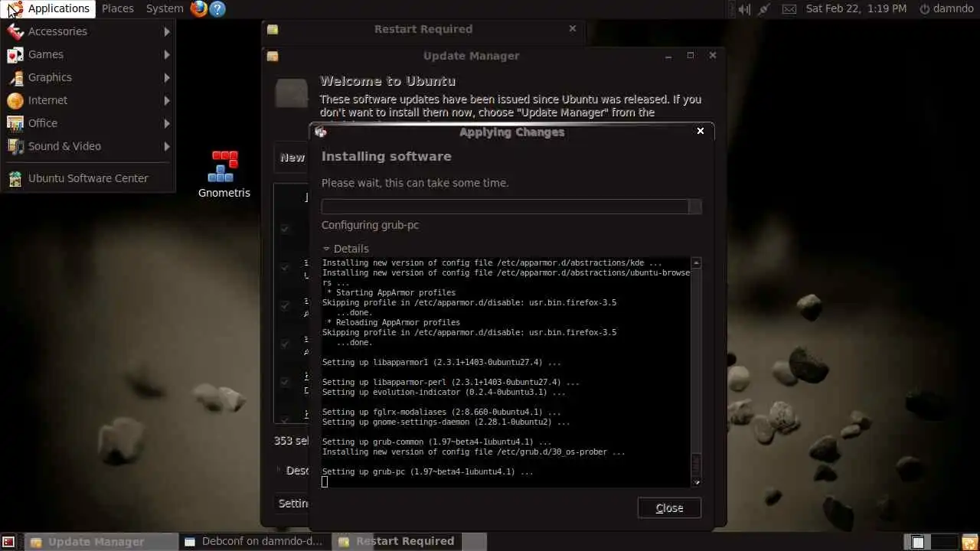Click the 'Installing software' heading
This screenshot has width=980, height=551.
click(386, 156)
